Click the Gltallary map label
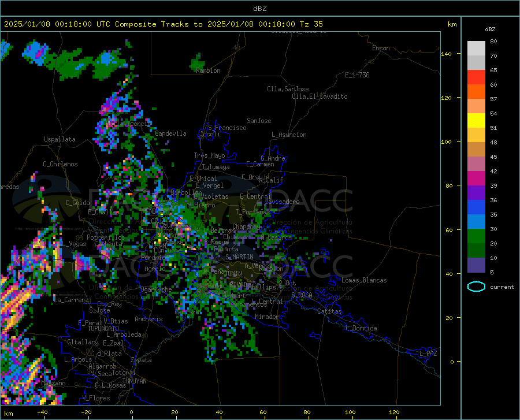The image size is (520, 420). (x=83, y=342)
